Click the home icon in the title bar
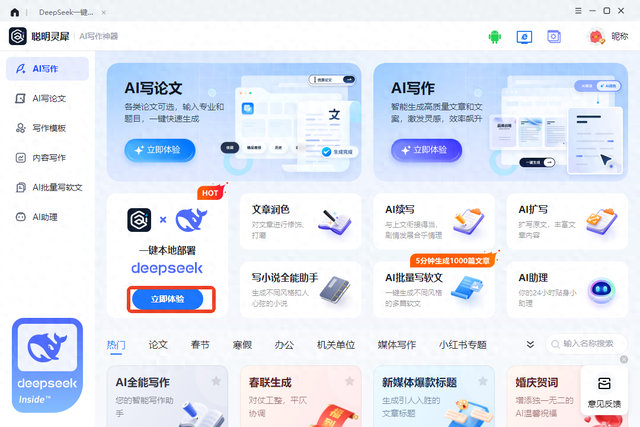The height and width of the screenshot is (427, 640). coord(15,12)
